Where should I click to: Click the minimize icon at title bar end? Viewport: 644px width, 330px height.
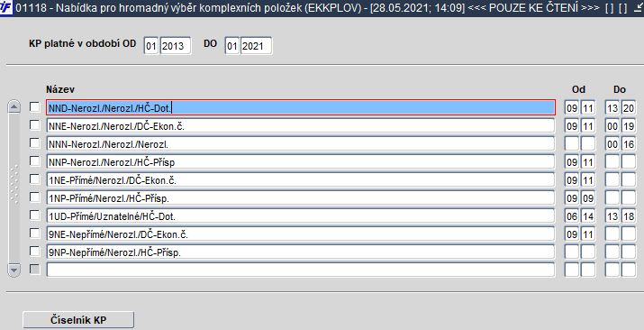click(x=639, y=8)
